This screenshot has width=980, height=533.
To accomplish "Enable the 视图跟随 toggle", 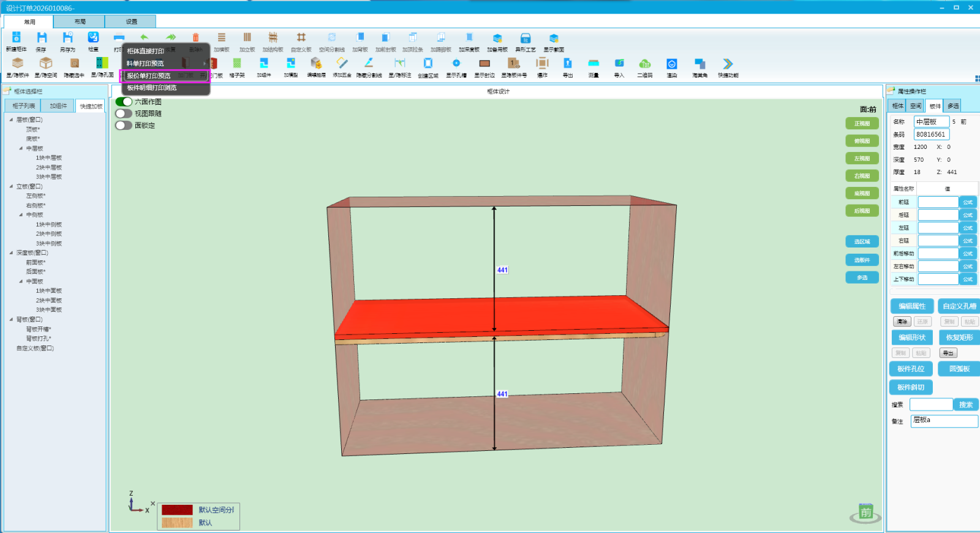I will 124,113.
